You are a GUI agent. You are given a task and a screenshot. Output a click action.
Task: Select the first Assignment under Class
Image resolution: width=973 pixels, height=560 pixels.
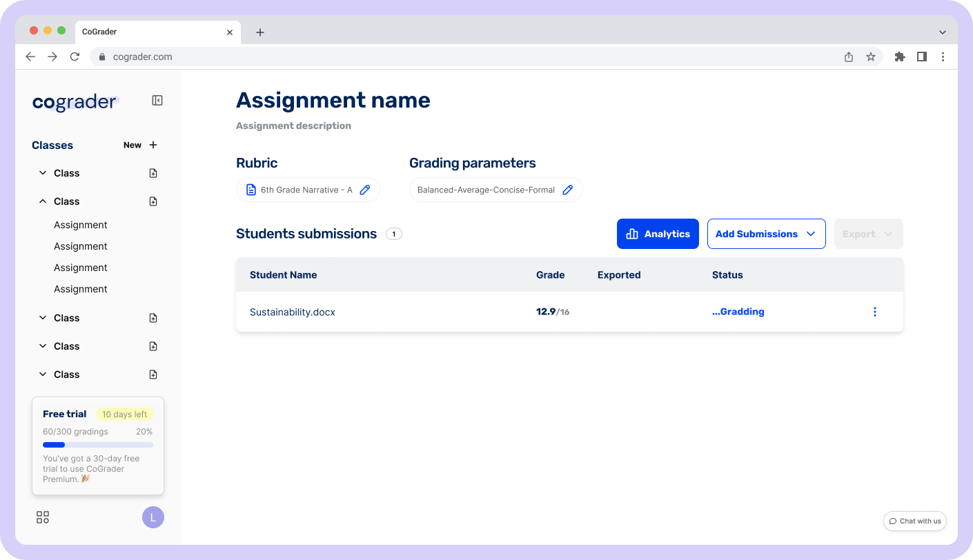(81, 225)
